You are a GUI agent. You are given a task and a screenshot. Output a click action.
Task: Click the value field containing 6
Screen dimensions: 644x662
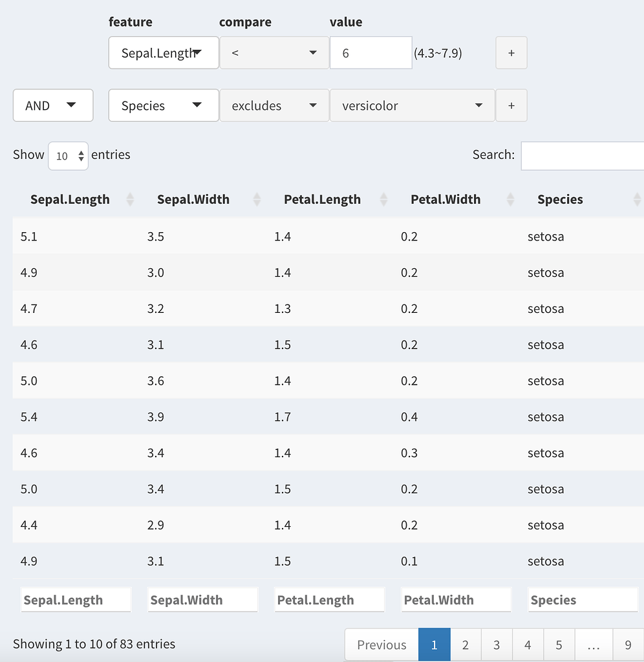click(370, 53)
